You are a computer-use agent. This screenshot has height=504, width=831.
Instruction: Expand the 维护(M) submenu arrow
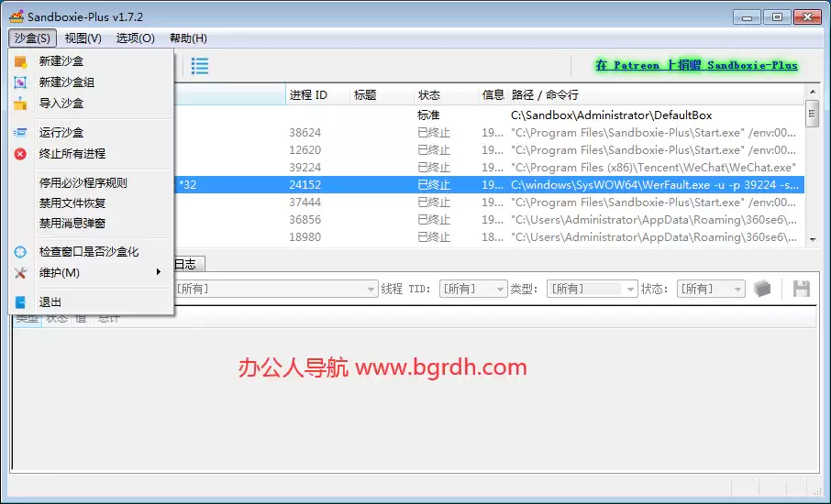point(158,272)
